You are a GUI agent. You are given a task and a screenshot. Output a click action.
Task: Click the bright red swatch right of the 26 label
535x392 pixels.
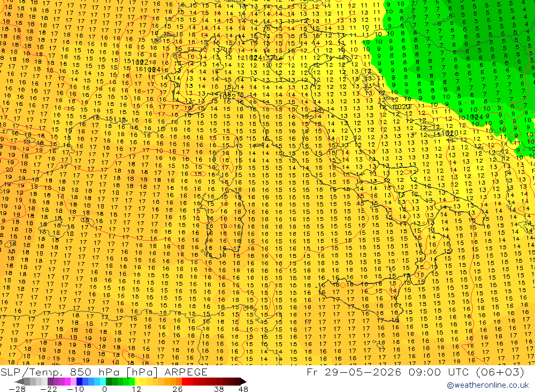[185, 381]
